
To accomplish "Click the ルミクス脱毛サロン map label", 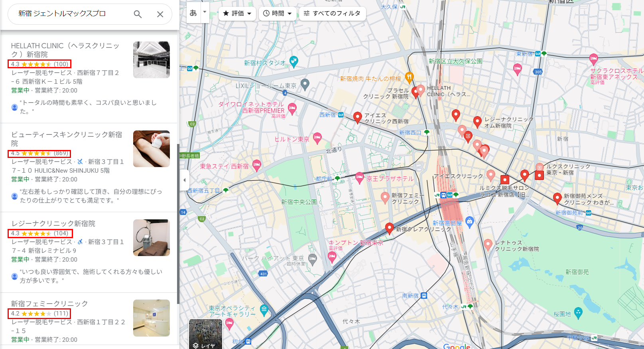I will click(x=504, y=191).
